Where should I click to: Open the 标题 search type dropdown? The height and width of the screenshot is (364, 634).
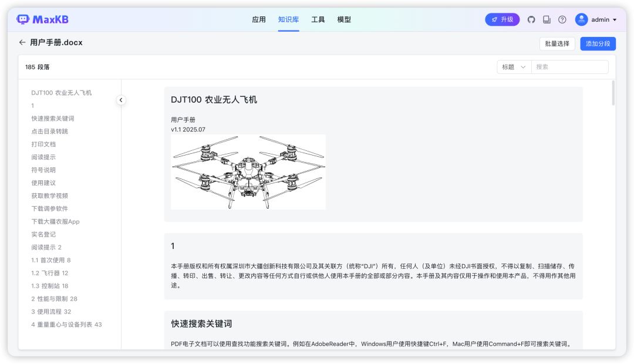514,67
